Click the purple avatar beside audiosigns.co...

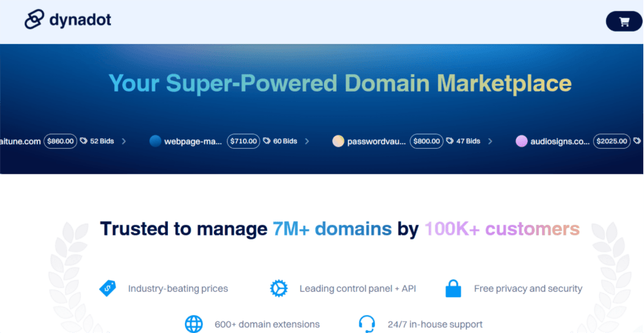point(522,141)
